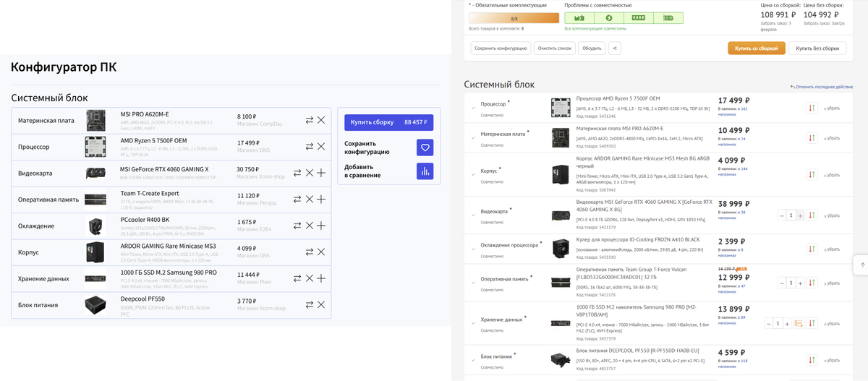Open Team T-Create Expert name in left configurator
The height and width of the screenshot is (381, 868).
click(x=150, y=194)
